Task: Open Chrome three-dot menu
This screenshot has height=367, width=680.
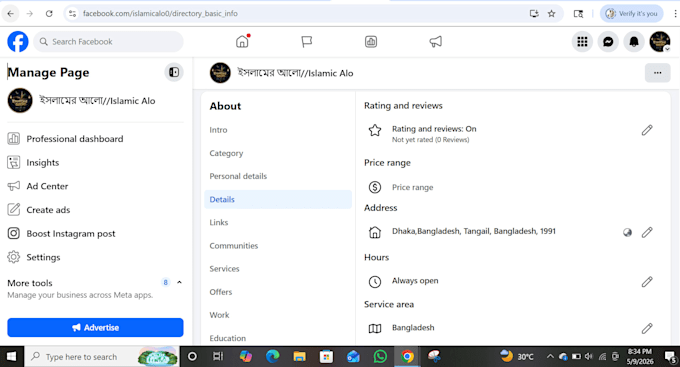Action: pos(675,13)
